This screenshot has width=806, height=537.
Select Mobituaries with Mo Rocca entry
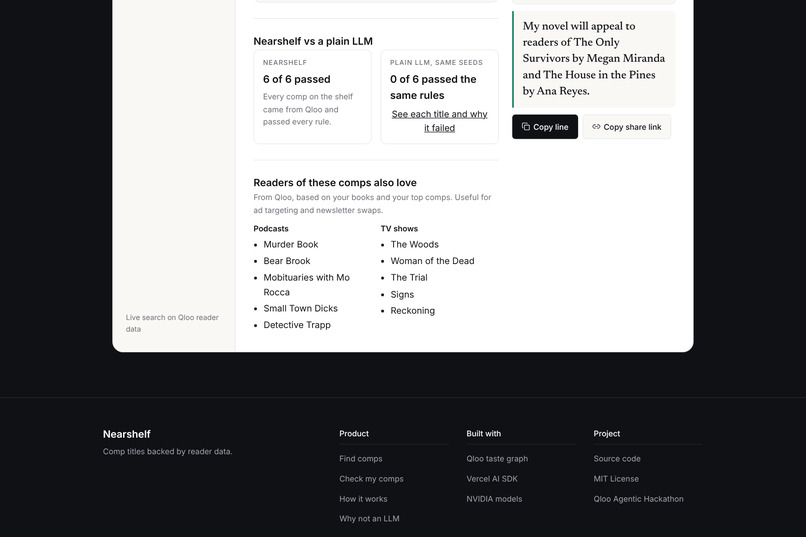(306, 285)
